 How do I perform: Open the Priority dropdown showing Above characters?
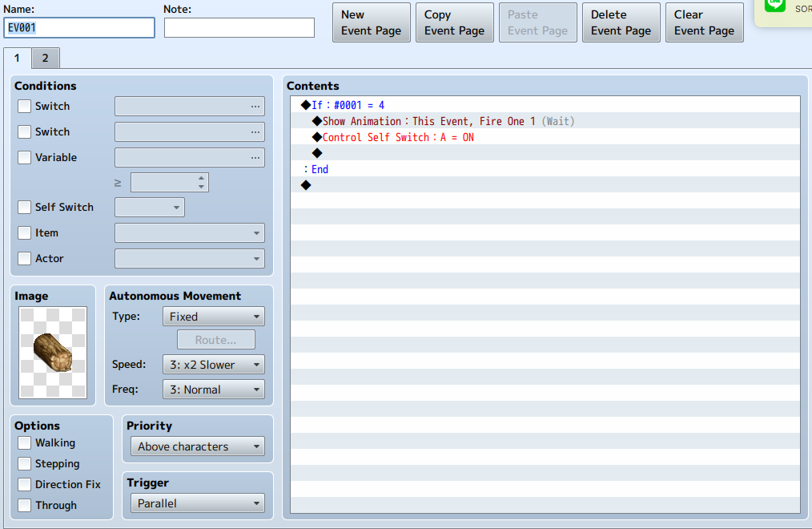point(198,446)
